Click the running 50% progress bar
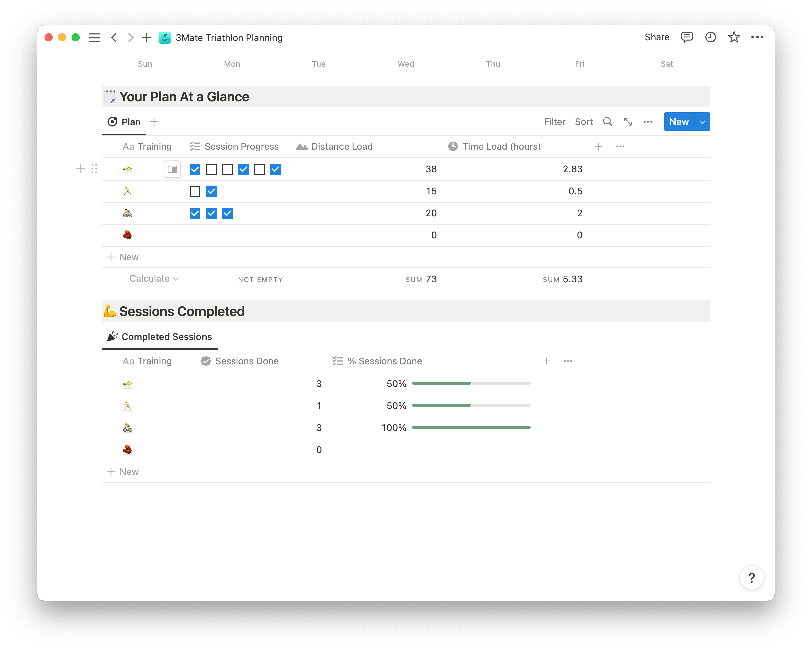This screenshot has width=812, height=650. point(471,405)
